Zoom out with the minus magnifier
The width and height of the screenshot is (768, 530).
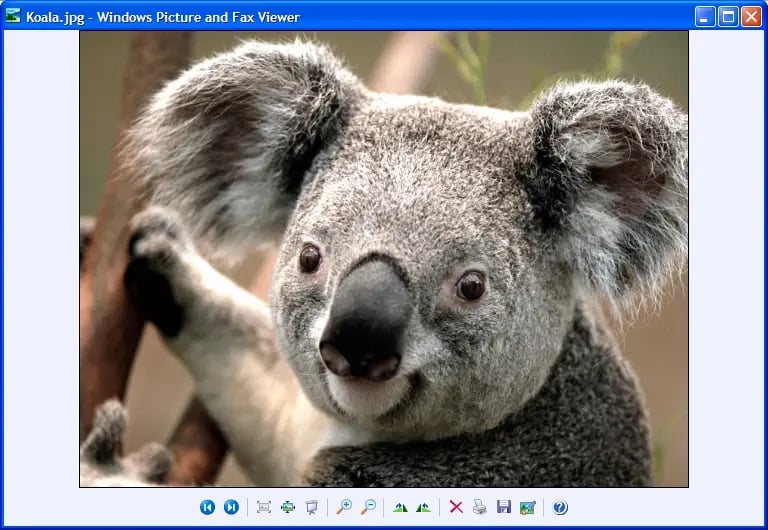(x=368, y=507)
